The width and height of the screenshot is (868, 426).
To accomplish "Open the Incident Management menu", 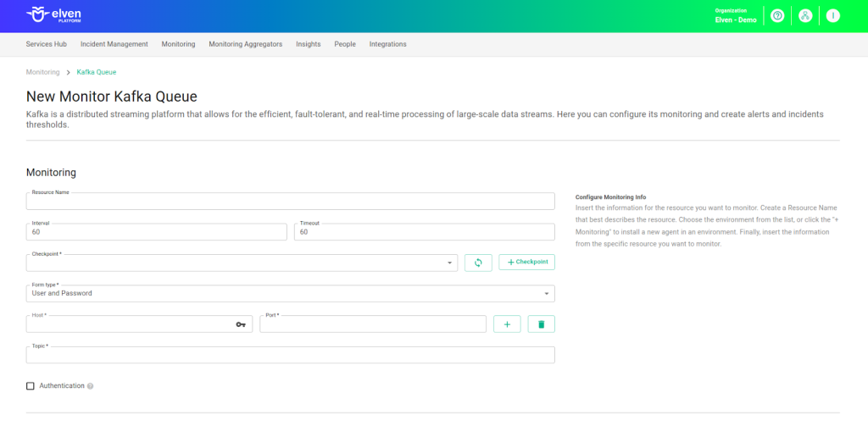I will 114,44.
